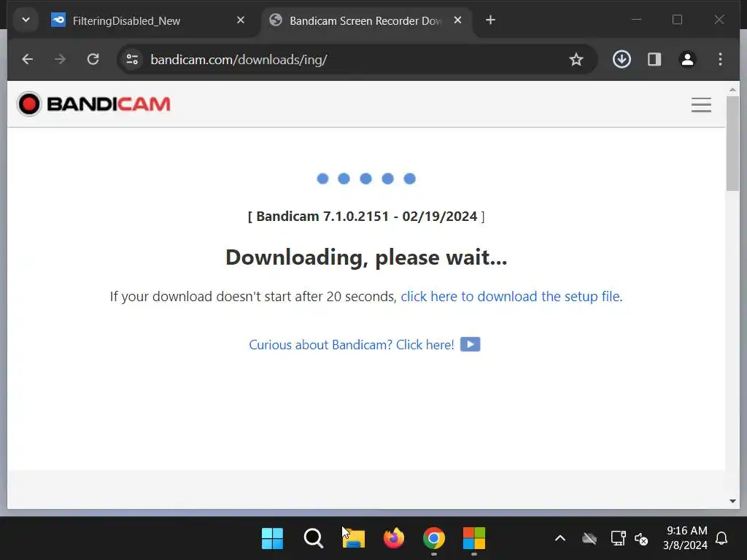Click the video play icon beside Curious link
The width and height of the screenshot is (747, 560).
click(471, 344)
